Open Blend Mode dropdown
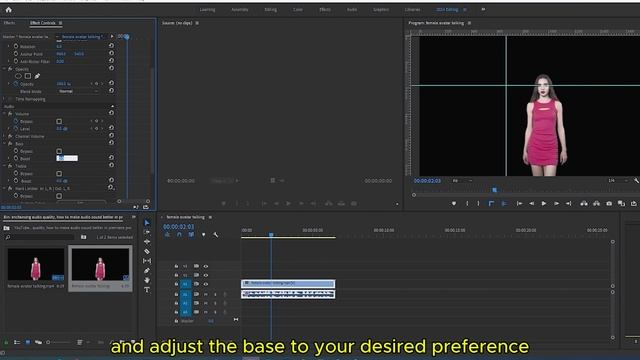 pyautogui.click(x=78, y=91)
